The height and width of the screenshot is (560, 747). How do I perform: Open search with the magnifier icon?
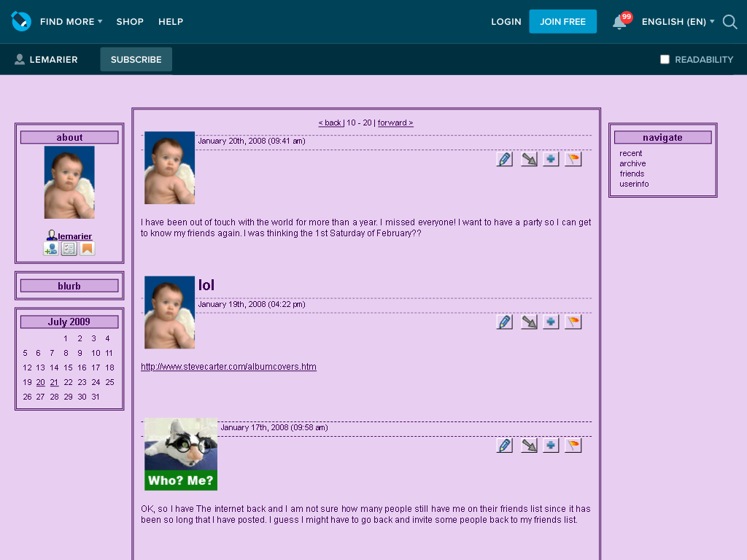(729, 21)
